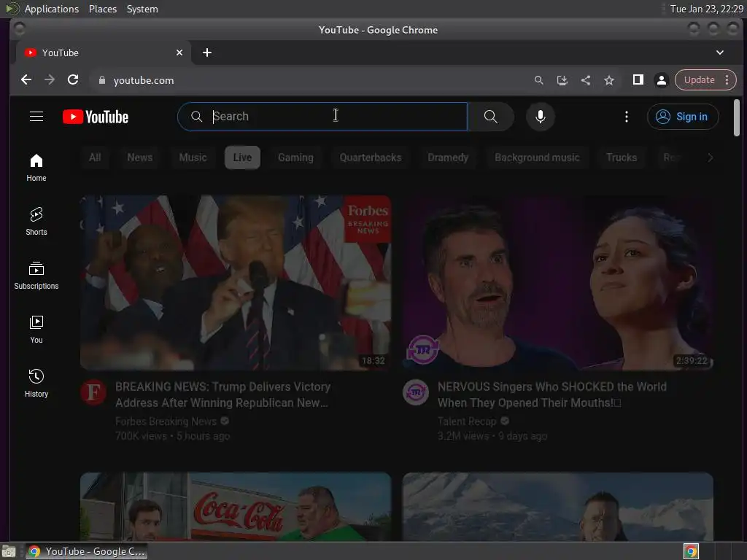The height and width of the screenshot is (560, 747).
Task: Open YouTube settings three-dot menu
Action: [627, 117]
